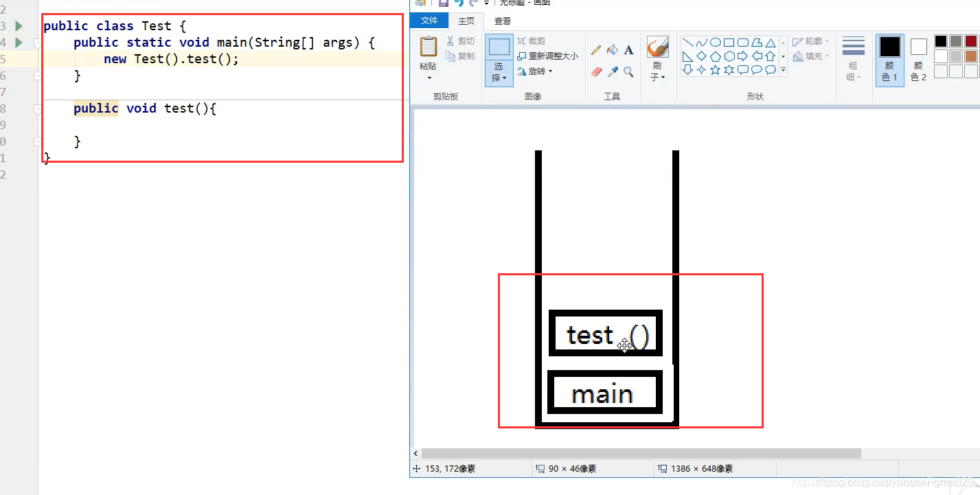980x495 pixels.
Task: Open the 文件 file menu
Action: [x=429, y=21]
